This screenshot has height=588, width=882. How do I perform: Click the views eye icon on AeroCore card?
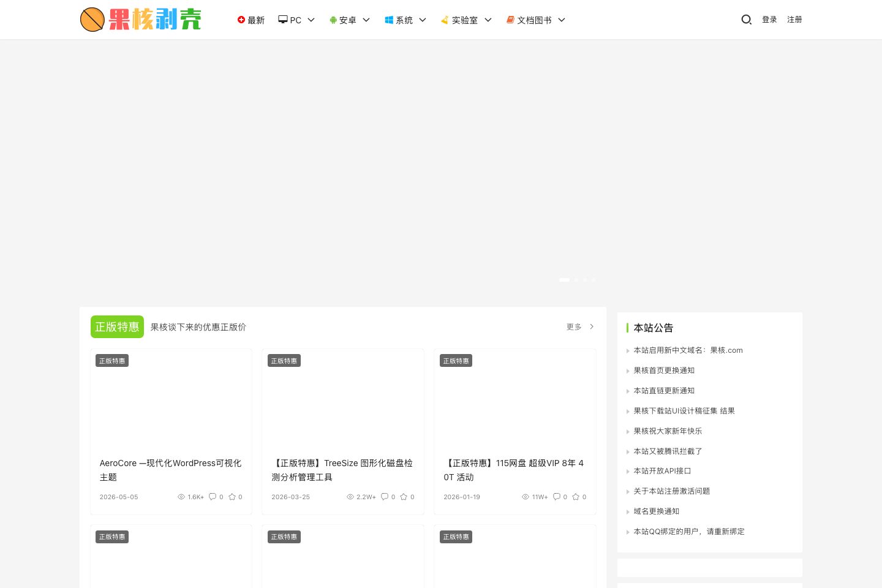[181, 497]
